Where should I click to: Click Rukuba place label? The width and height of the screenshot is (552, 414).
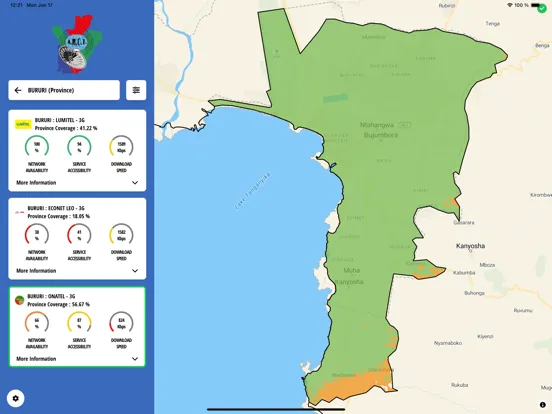(460, 385)
